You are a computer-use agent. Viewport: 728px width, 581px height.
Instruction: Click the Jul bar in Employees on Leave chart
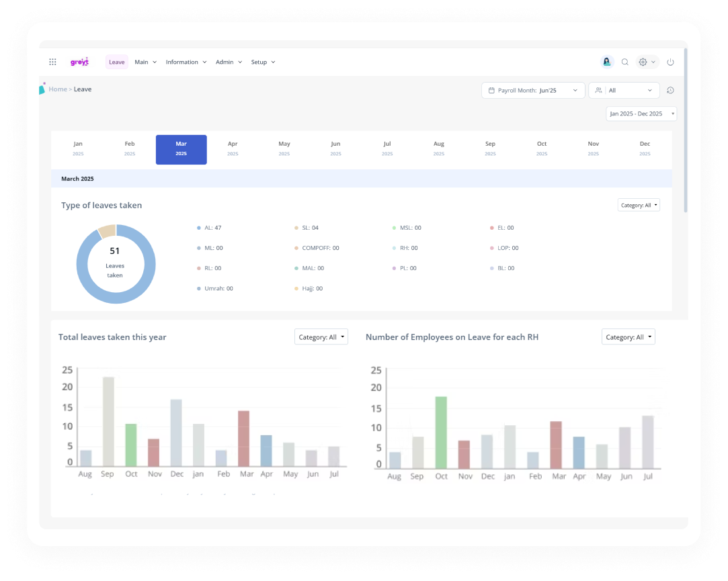648,442
